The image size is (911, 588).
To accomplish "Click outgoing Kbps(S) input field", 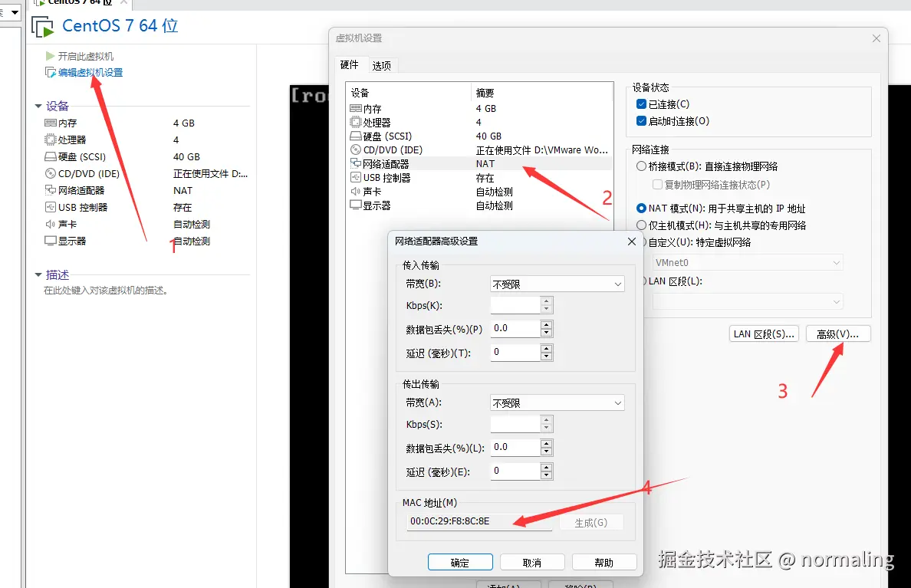I will 515,424.
